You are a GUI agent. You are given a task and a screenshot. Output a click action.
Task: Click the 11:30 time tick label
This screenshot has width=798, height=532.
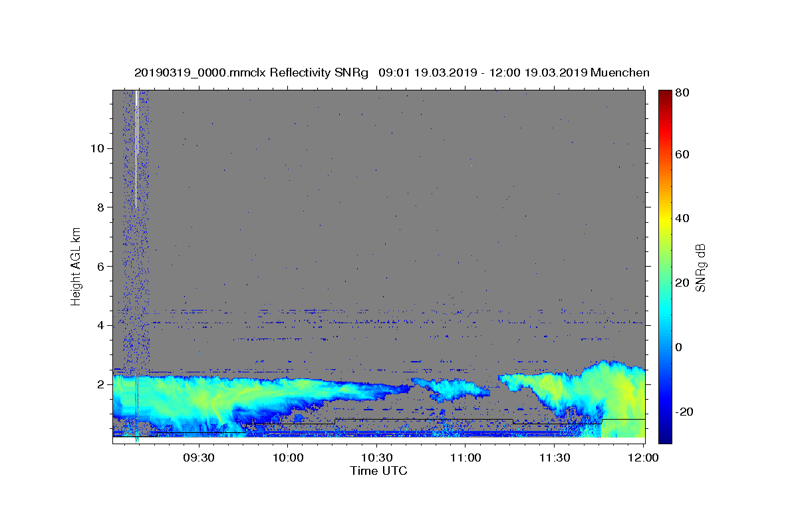555,458
